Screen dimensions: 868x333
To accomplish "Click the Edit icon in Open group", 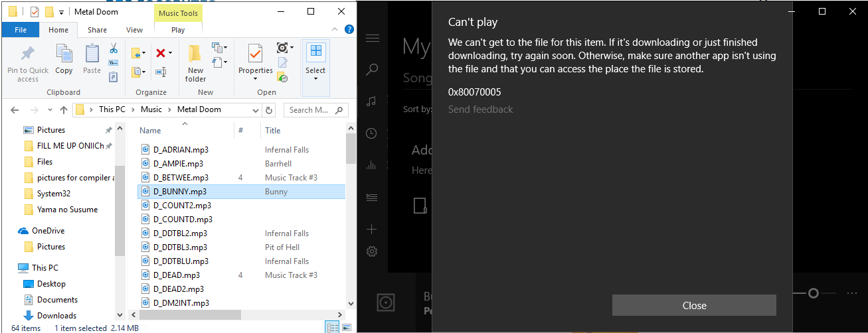I will point(283,63).
